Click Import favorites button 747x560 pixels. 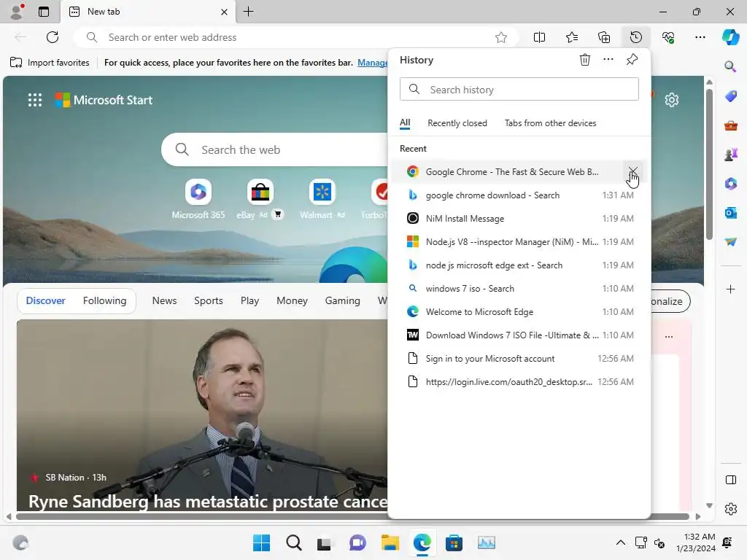pyautogui.click(x=50, y=63)
